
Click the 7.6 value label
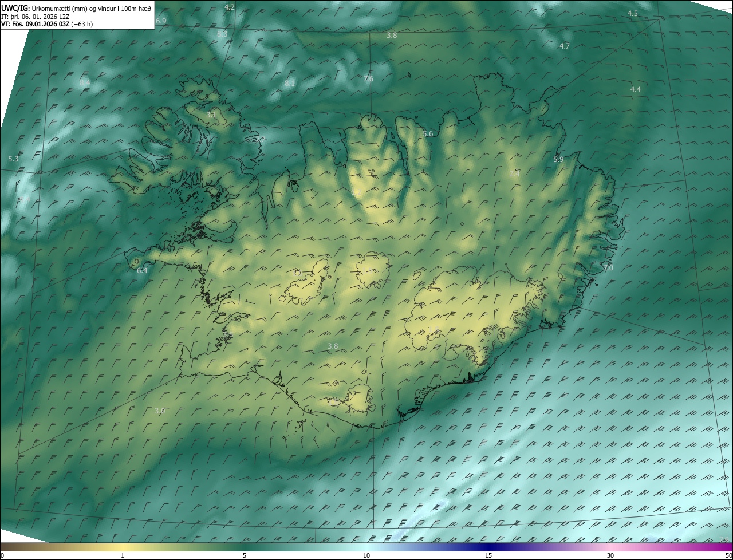coord(368,78)
